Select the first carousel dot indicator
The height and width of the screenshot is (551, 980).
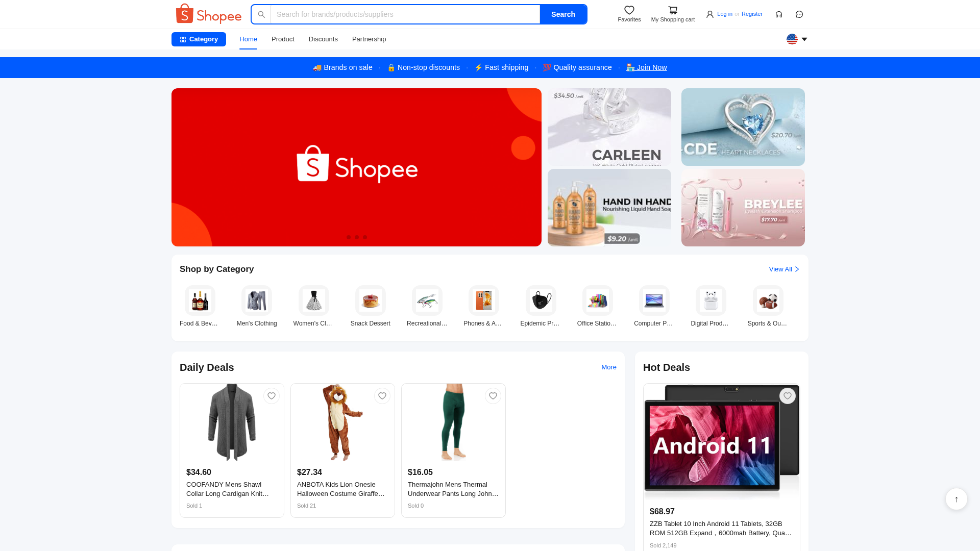tap(349, 237)
